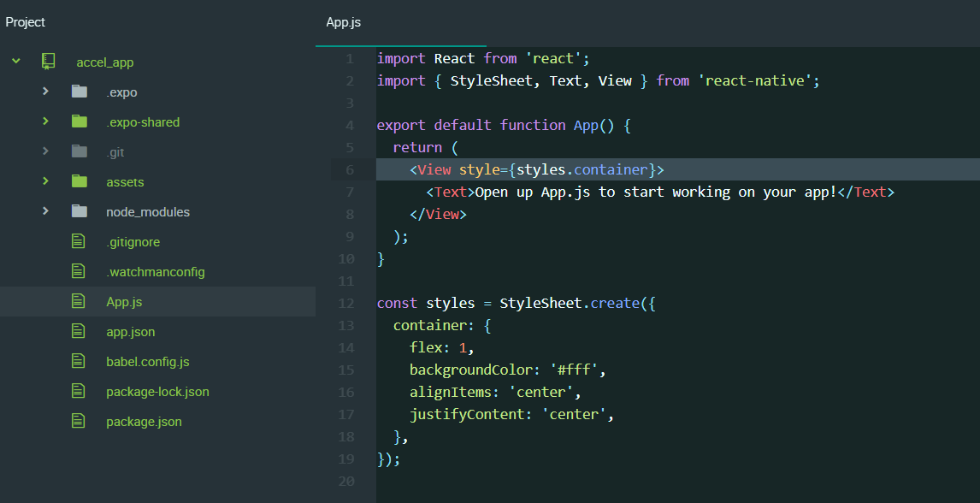This screenshot has height=503, width=980.
Task: Expand the .expo folder chevron
Action: coord(45,92)
